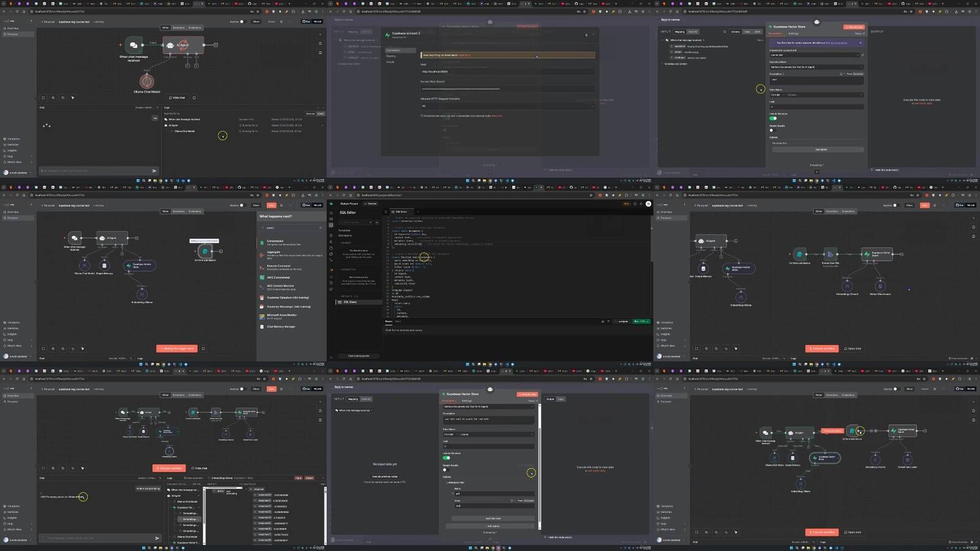Open the Operation Mode dropdown
Viewport: 980px width, 551px height.
(816, 67)
